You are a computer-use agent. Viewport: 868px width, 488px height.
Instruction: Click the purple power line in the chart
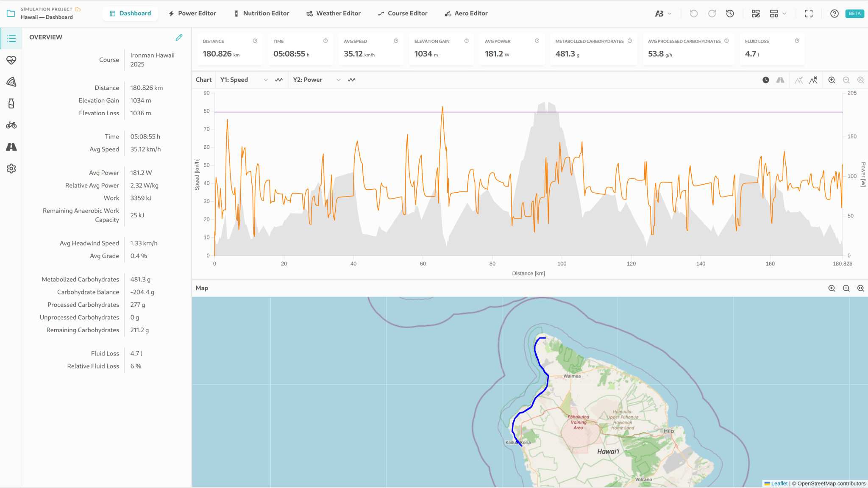[528, 112]
